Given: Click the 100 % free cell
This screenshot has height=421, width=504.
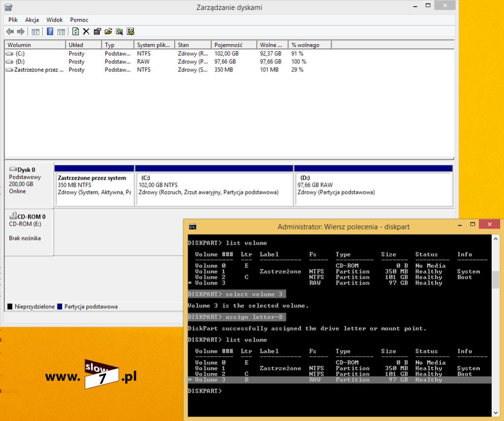Looking at the screenshot, I should pos(299,62).
